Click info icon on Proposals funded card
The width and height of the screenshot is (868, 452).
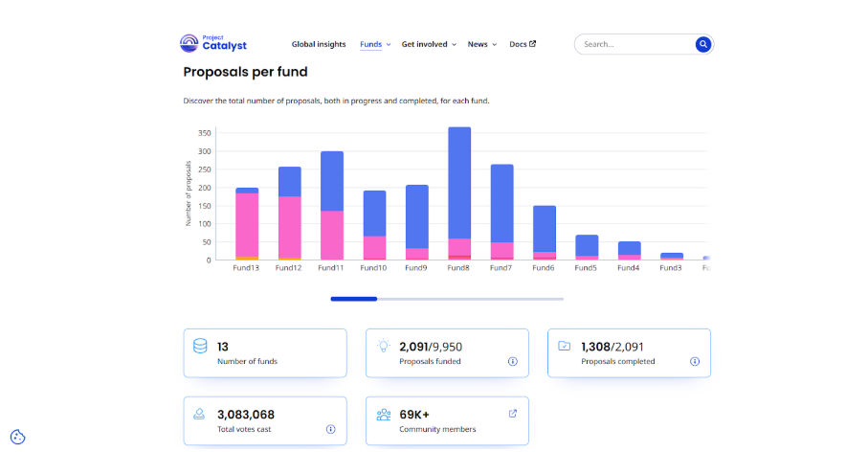click(x=513, y=361)
